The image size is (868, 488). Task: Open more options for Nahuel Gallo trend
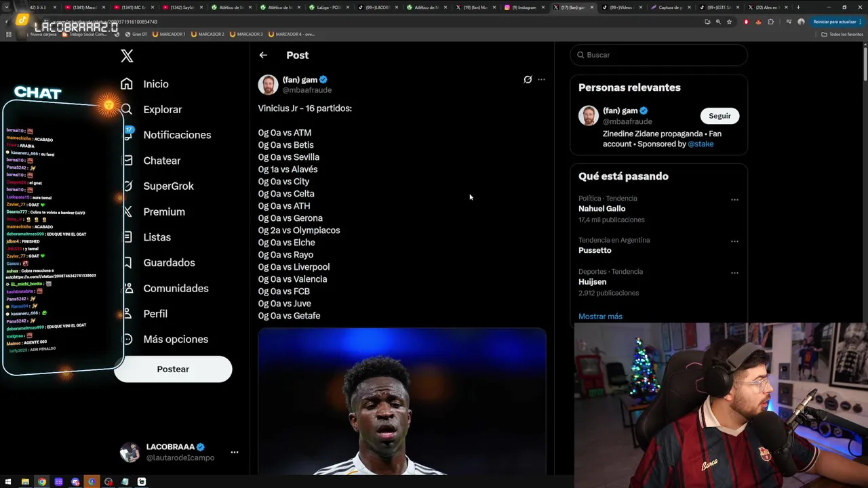pyautogui.click(x=734, y=200)
